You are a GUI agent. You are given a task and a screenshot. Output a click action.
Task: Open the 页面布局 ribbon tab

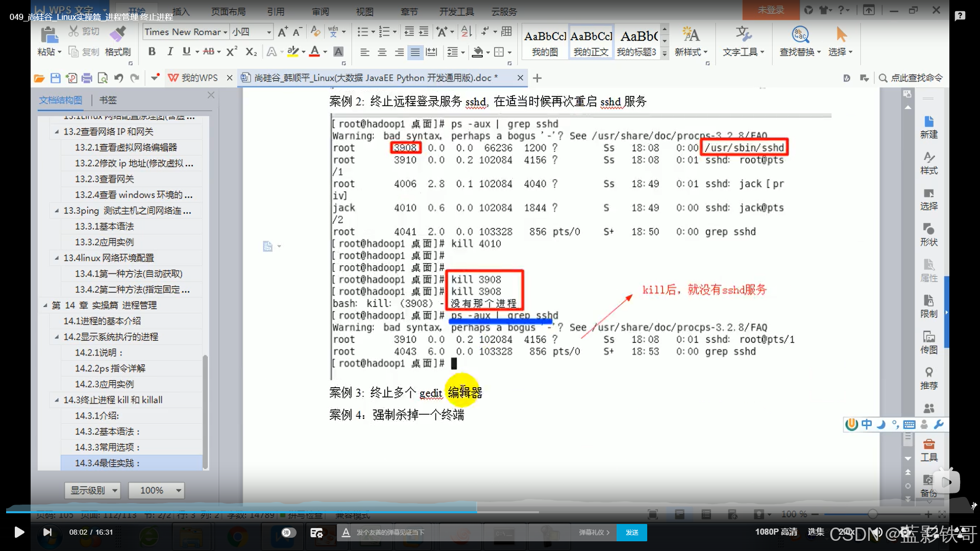(228, 11)
